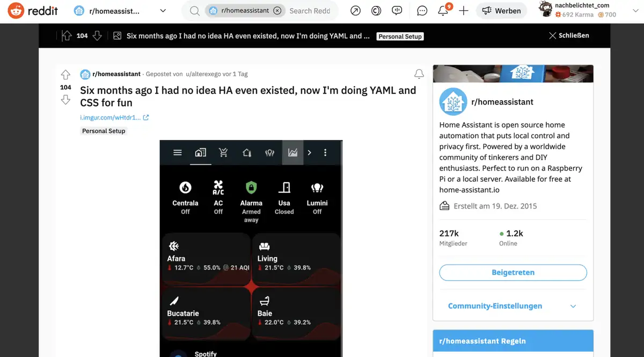The width and height of the screenshot is (644, 357).
Task: Click the plus icon to create post
Action: [464, 11]
